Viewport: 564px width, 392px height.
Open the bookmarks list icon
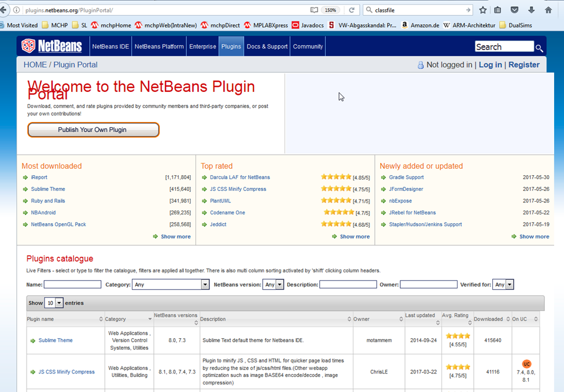497,10
